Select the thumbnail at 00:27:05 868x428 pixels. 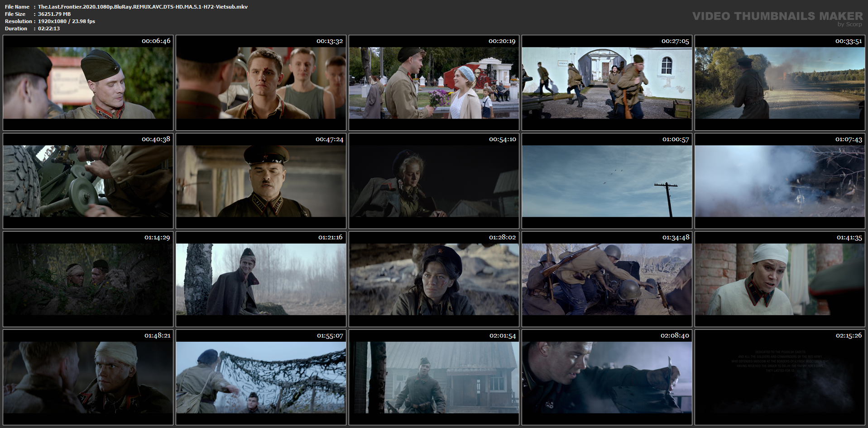pos(607,83)
